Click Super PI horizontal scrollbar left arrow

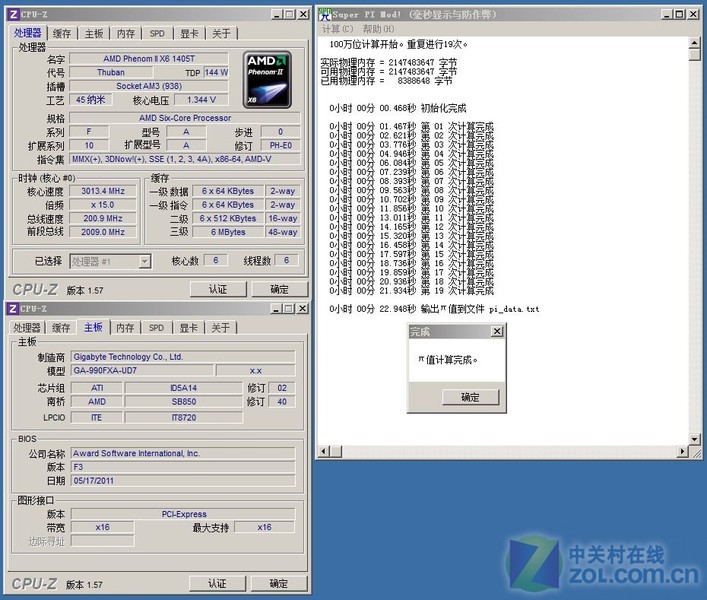click(324, 451)
